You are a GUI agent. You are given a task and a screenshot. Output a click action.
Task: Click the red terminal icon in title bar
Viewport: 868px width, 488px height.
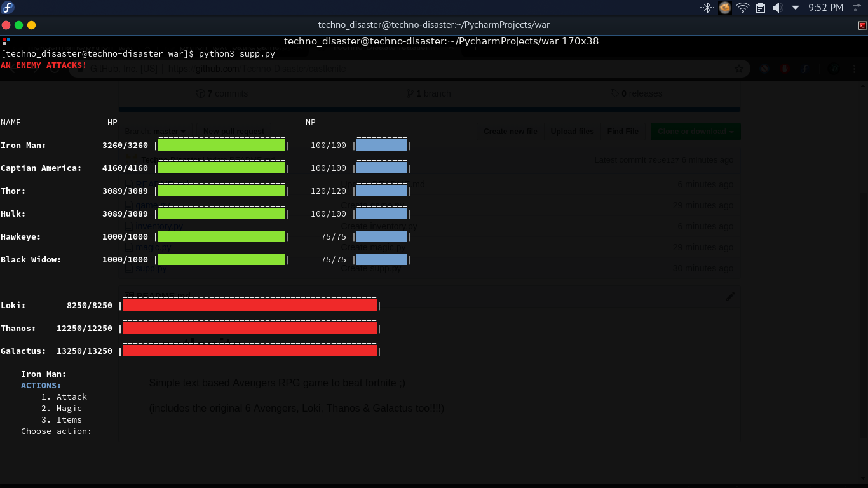862,25
